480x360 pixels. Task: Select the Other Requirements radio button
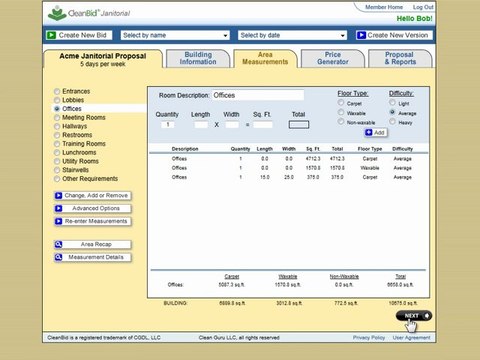(x=57, y=179)
